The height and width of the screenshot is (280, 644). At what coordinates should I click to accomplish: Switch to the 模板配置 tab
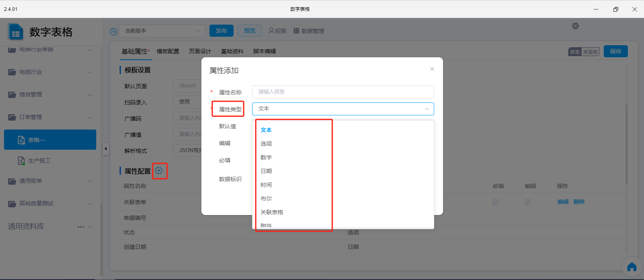coord(168,52)
